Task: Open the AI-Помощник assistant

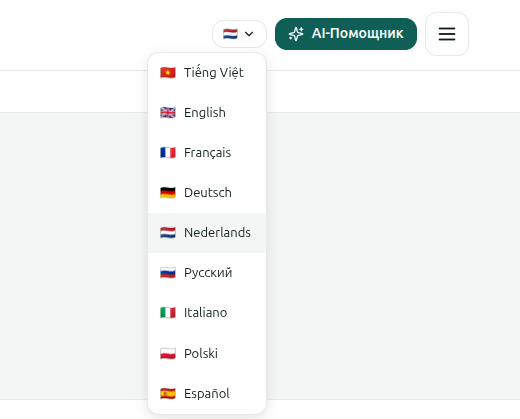Action: 346,34
